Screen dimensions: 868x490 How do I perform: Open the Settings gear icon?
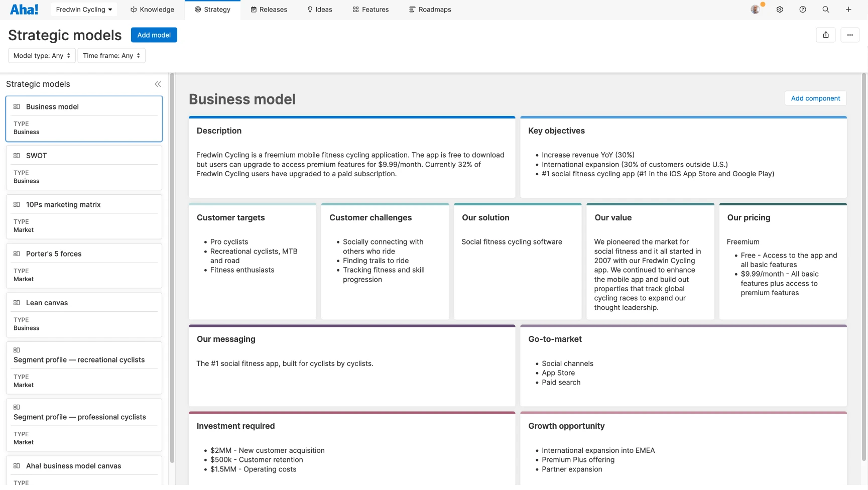pyautogui.click(x=779, y=10)
